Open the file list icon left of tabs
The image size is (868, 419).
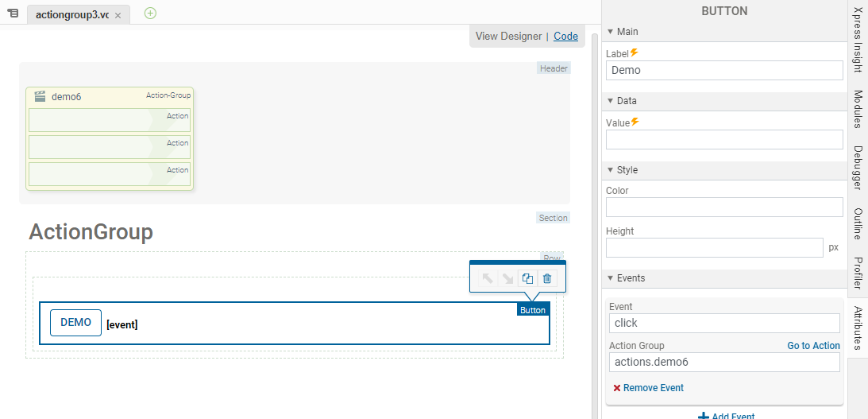click(x=13, y=14)
